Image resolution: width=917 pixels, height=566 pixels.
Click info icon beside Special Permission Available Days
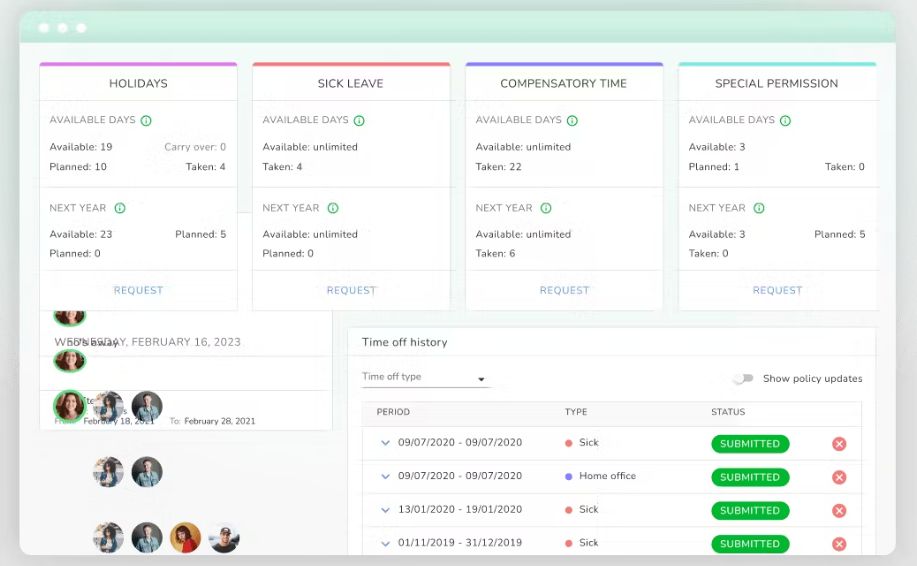click(785, 120)
